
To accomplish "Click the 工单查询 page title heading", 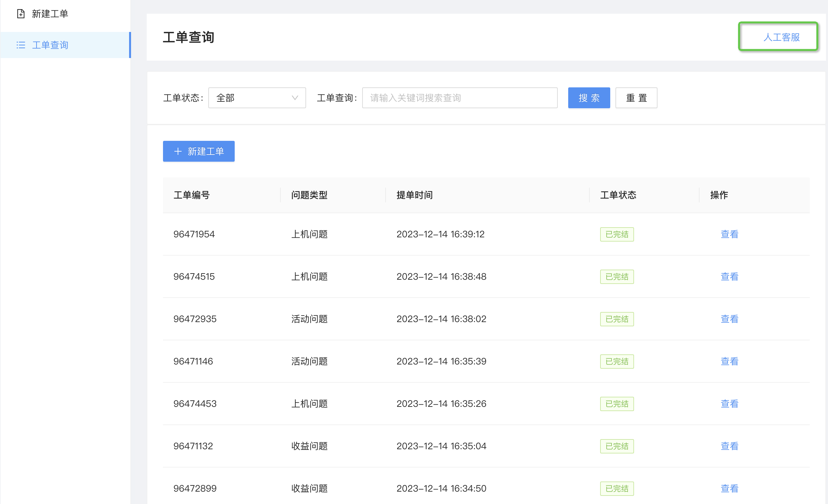I will coord(188,37).
